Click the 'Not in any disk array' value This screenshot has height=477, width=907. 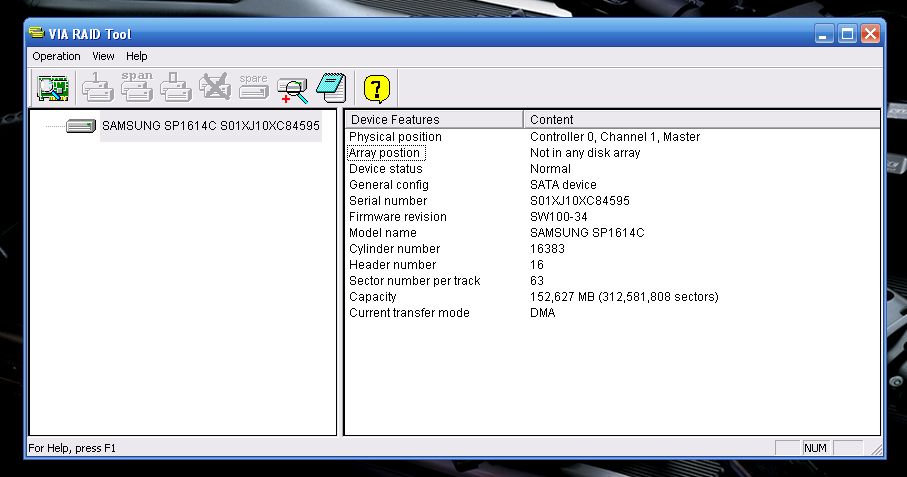tap(585, 153)
